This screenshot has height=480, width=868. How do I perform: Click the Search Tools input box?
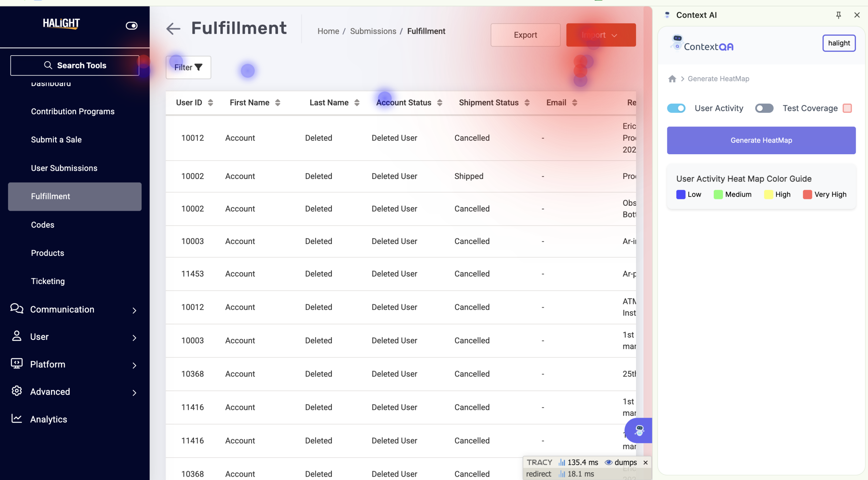click(75, 65)
